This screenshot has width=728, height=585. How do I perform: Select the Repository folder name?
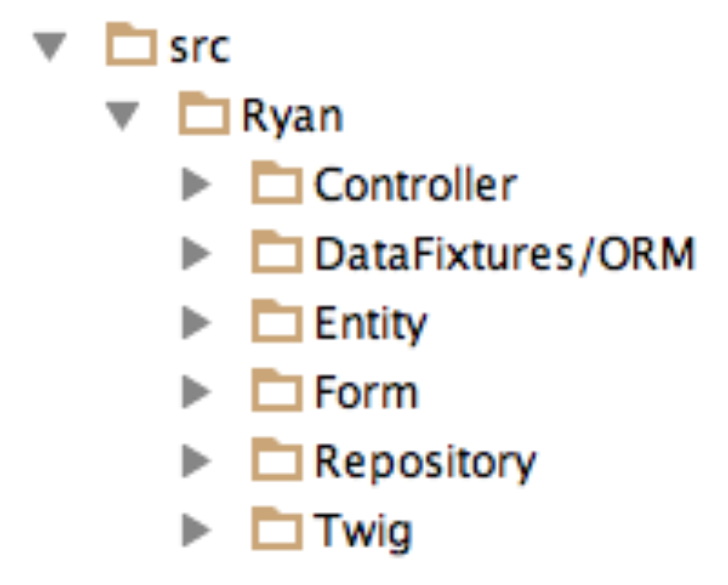(426, 463)
